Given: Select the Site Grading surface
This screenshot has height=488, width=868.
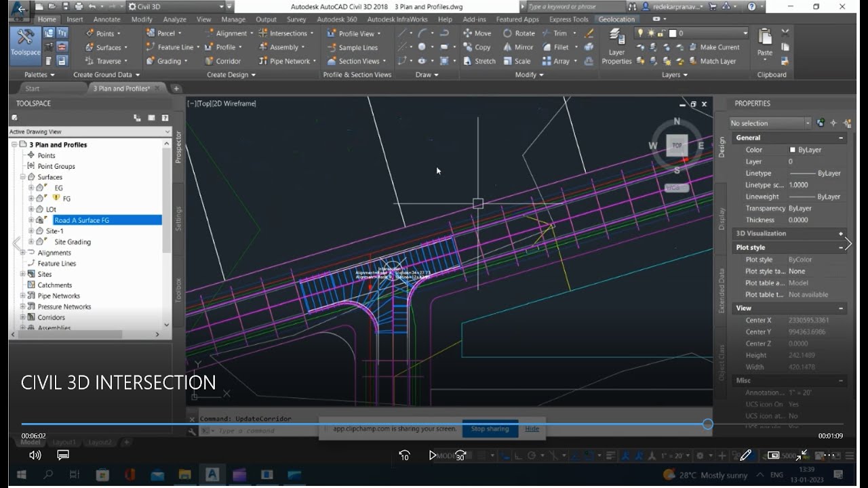Looking at the screenshot, I should 73,242.
